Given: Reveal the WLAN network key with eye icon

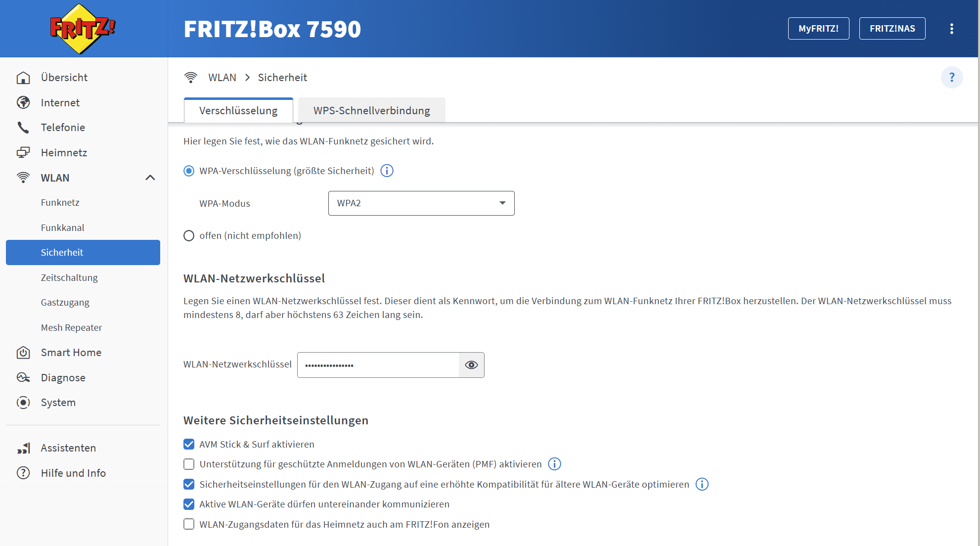Looking at the screenshot, I should pos(471,365).
